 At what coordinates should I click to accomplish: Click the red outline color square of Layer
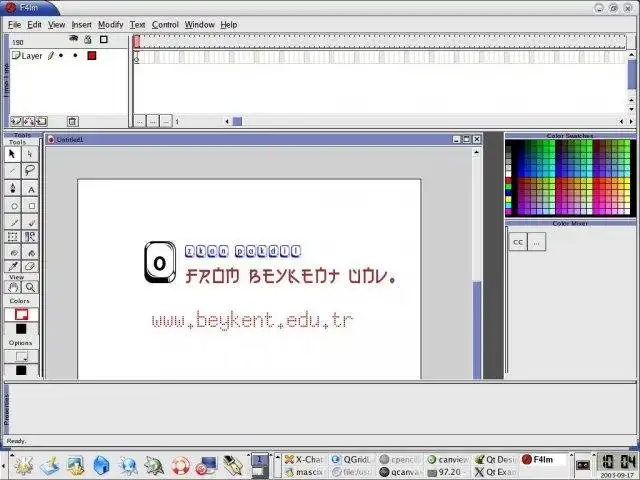coord(92,56)
